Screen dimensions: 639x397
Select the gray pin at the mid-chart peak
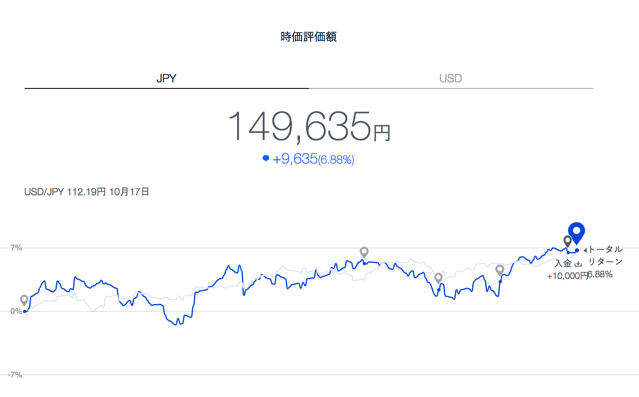click(364, 252)
